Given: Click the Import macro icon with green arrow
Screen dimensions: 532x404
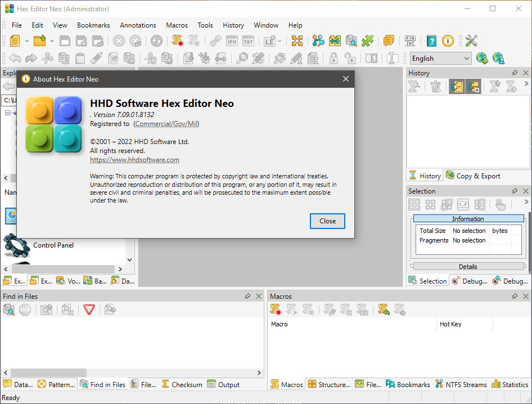Looking at the screenshot, I should (384, 309).
